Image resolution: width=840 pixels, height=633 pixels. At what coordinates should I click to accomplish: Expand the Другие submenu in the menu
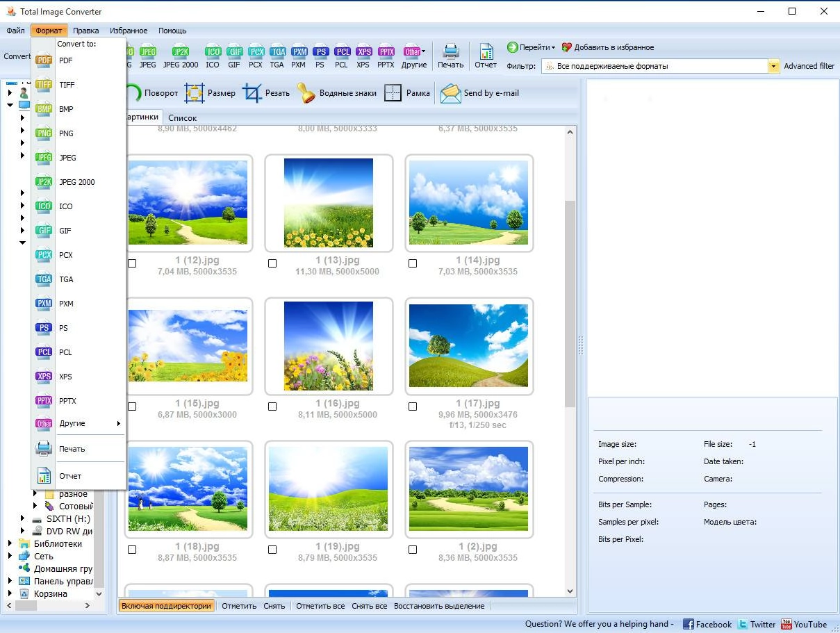point(78,423)
